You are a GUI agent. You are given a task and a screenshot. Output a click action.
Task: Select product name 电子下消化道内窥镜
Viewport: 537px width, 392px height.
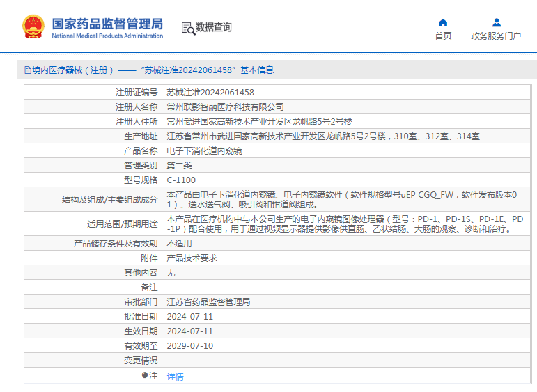coord(205,151)
